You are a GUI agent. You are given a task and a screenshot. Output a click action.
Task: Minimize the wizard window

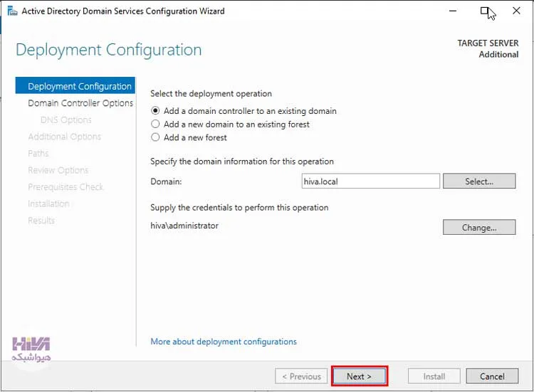tap(453, 11)
